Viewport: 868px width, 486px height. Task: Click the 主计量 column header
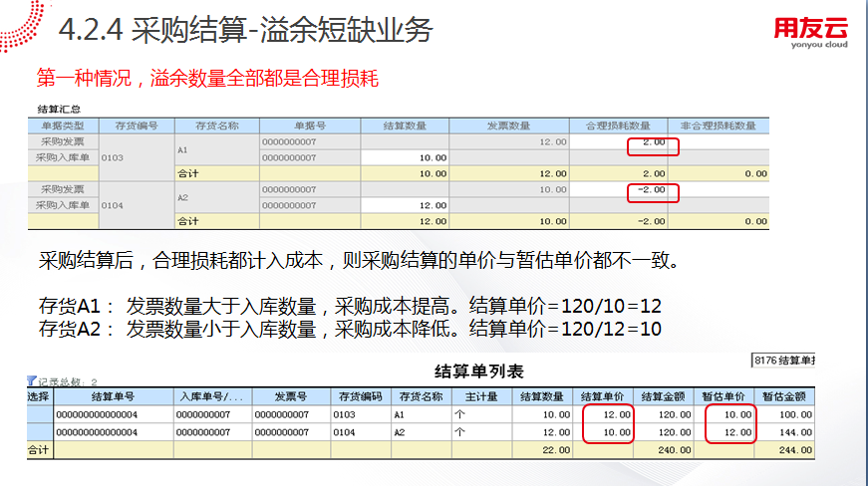coord(481,396)
